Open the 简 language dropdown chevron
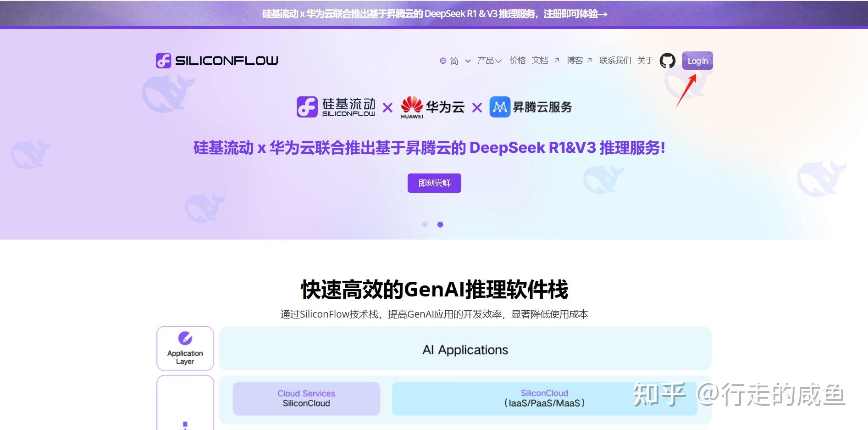The image size is (868, 430). tap(468, 61)
